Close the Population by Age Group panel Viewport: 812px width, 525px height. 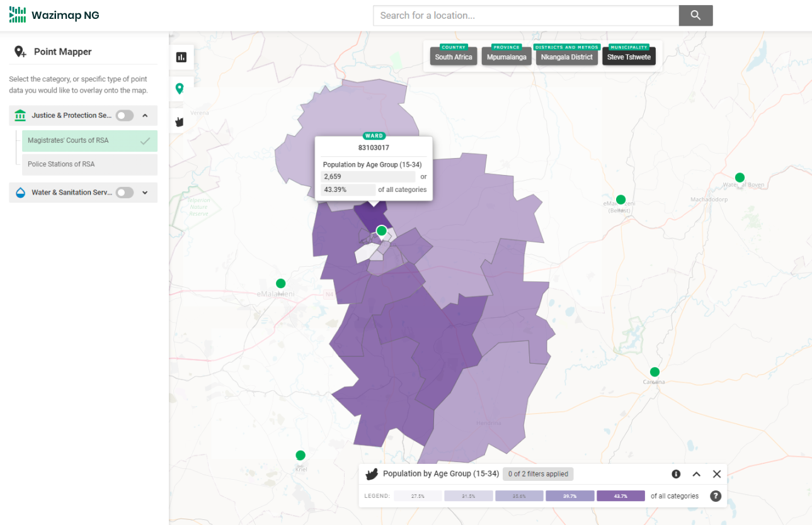(x=717, y=474)
